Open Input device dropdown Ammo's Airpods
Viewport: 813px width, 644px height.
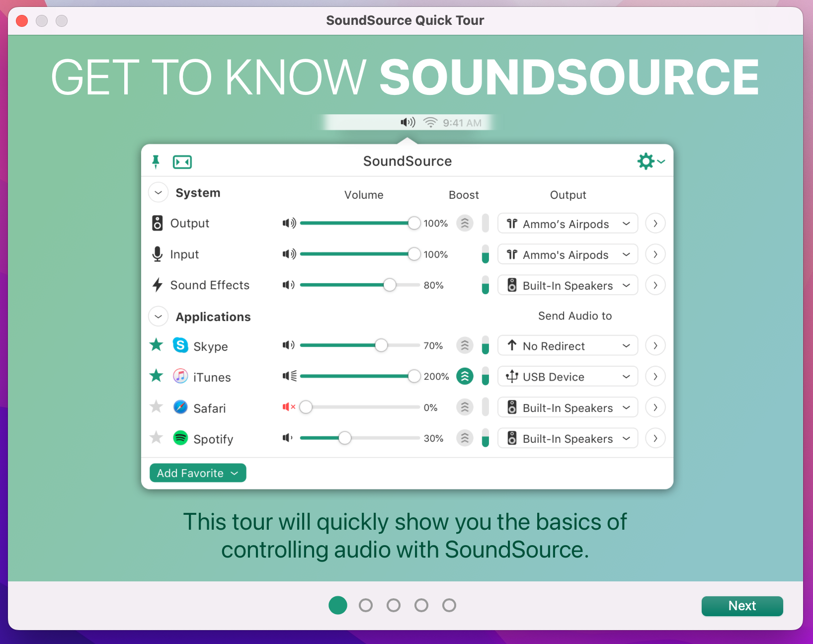point(568,254)
